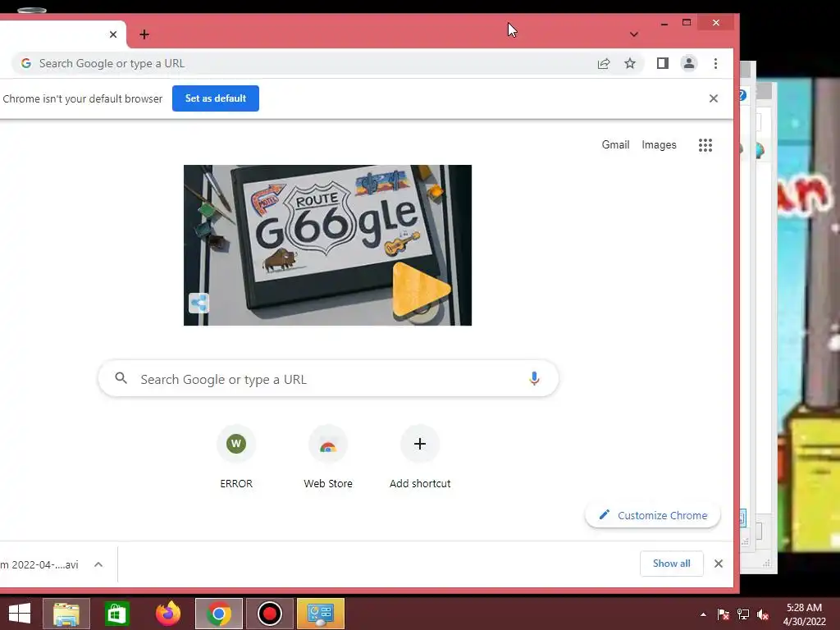Close the downloads bar
Image resolution: width=840 pixels, height=630 pixels.
(719, 564)
